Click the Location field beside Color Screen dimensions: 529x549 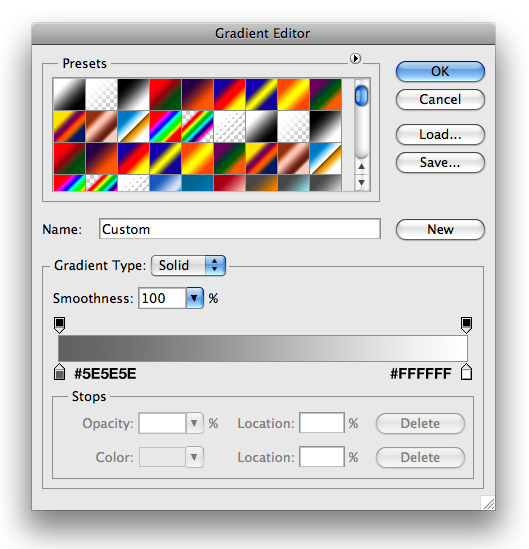tap(322, 457)
